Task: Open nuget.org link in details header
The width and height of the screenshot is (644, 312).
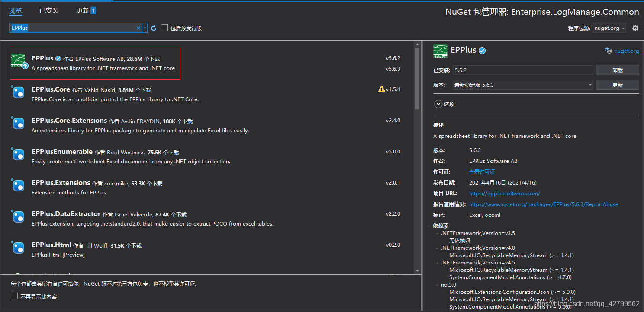Action: [627, 51]
